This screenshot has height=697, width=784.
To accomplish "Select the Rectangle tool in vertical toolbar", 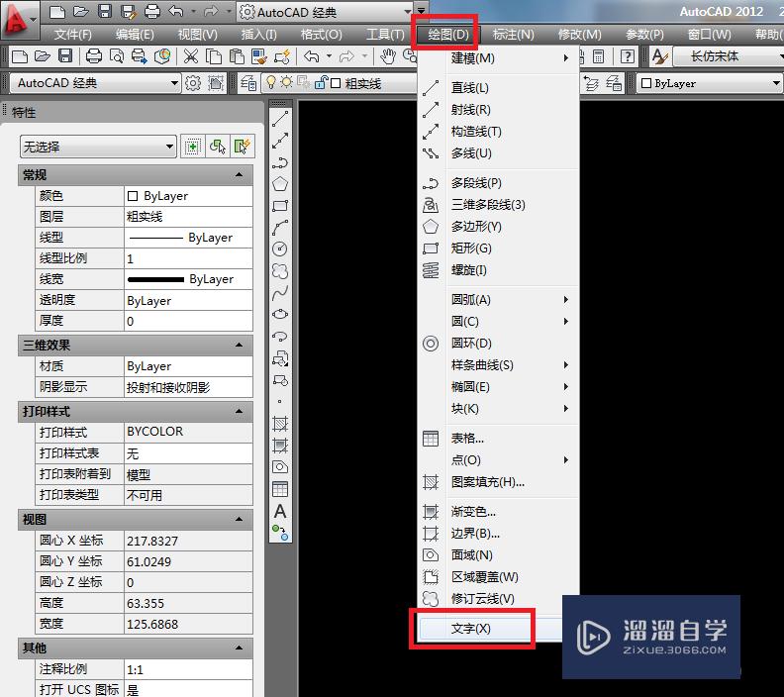I will [x=280, y=206].
